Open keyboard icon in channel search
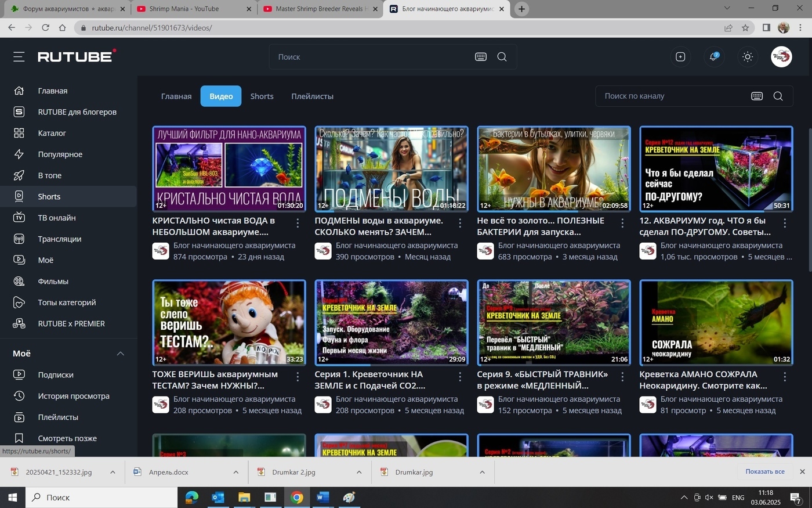The height and width of the screenshot is (508, 812). tap(757, 96)
